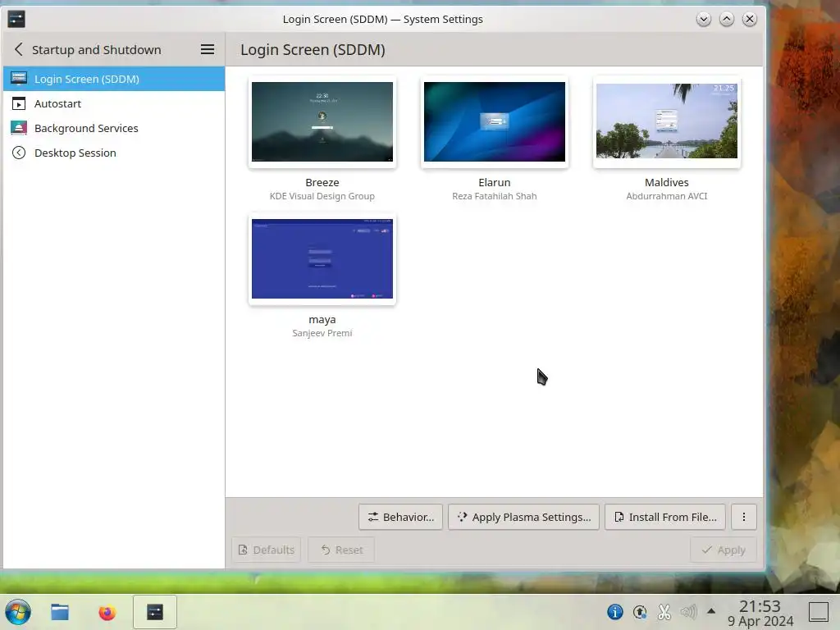Click the KDE Visual Design Group author text
Image resolution: width=840 pixels, height=630 pixels.
tap(322, 196)
